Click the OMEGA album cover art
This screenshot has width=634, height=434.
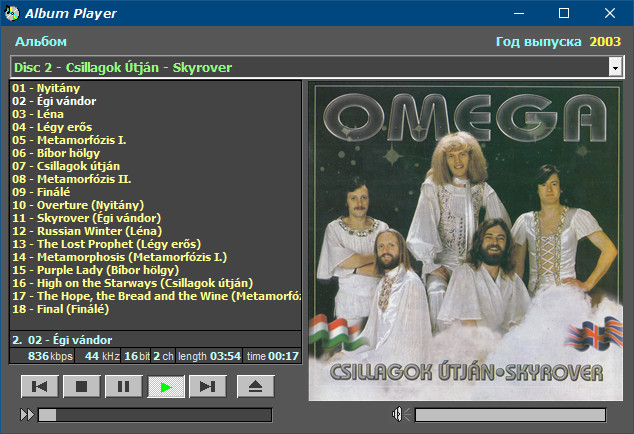[x=466, y=242]
